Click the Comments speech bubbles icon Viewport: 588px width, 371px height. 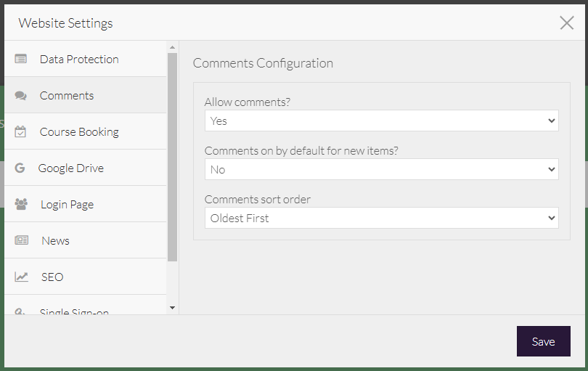pyautogui.click(x=21, y=95)
